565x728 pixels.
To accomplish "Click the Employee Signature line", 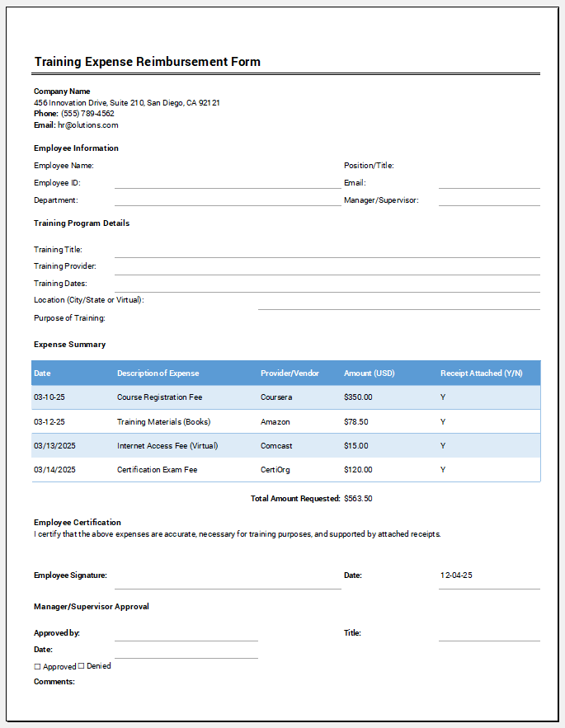I will 228,580.
